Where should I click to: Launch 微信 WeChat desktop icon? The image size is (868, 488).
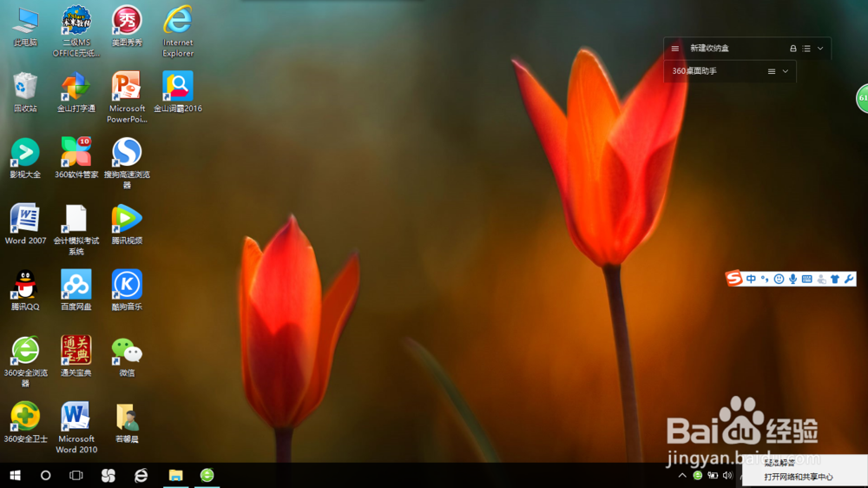[x=127, y=356]
